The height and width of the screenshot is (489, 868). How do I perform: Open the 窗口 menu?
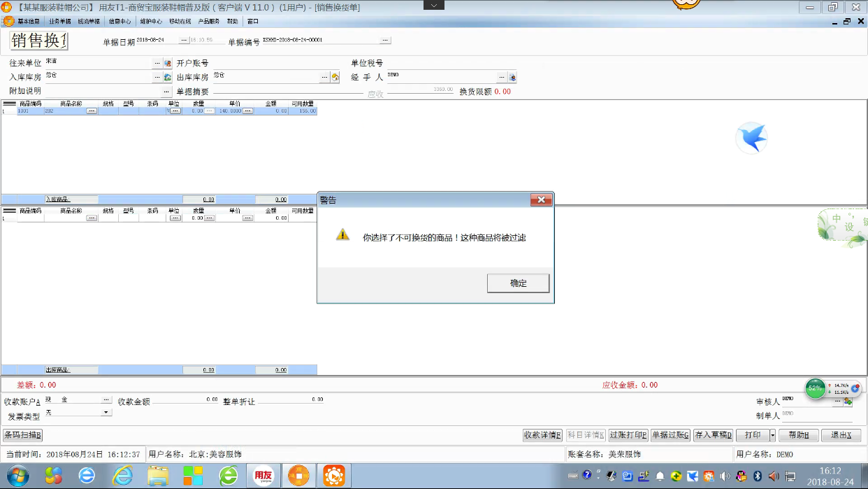[x=252, y=22]
